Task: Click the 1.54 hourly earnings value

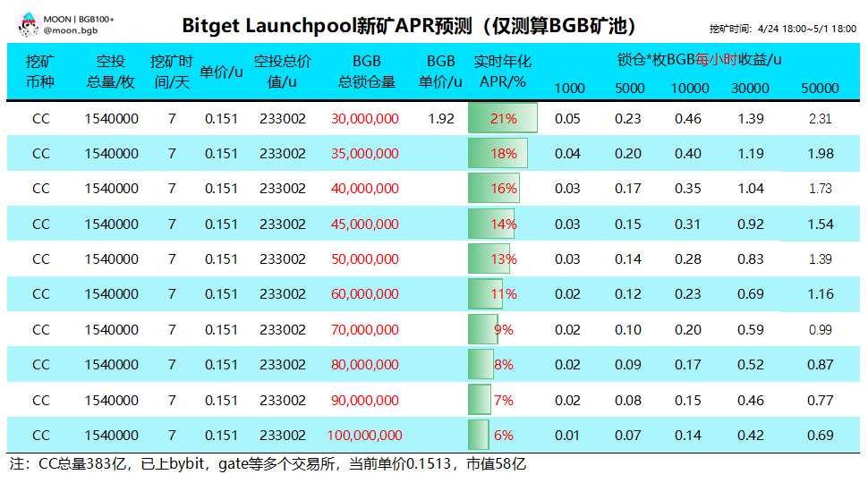Action: 820,225
